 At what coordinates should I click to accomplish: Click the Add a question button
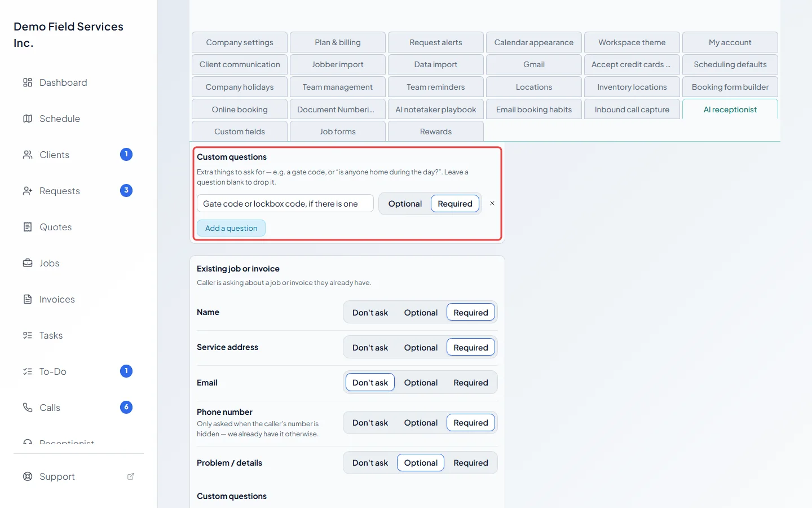[x=231, y=228]
